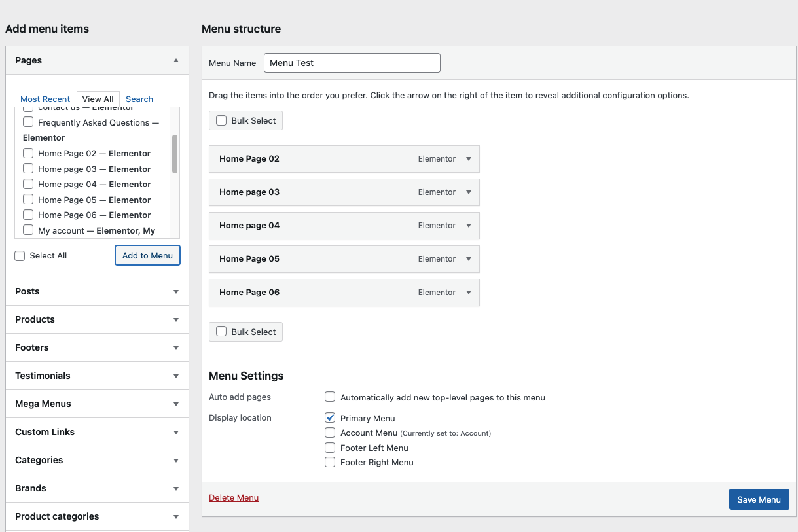Expand the Product categories section
This screenshot has width=798, height=532.
tap(175, 517)
